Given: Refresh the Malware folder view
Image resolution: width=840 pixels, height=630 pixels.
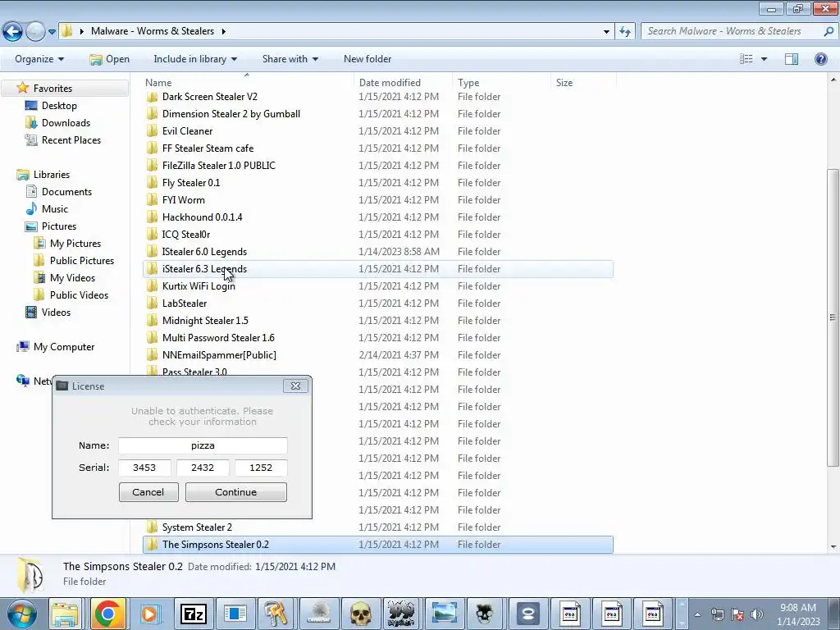Looking at the screenshot, I should point(624,31).
